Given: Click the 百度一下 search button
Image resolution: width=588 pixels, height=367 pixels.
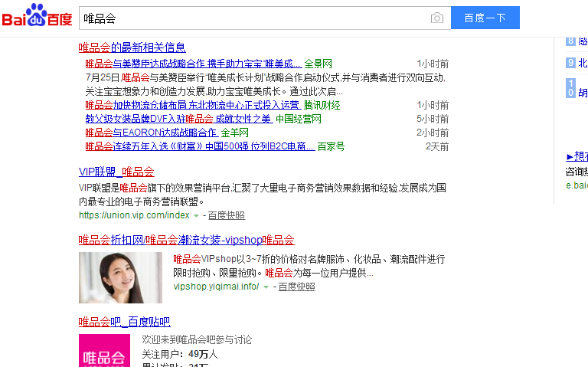Looking at the screenshot, I should (485, 18).
